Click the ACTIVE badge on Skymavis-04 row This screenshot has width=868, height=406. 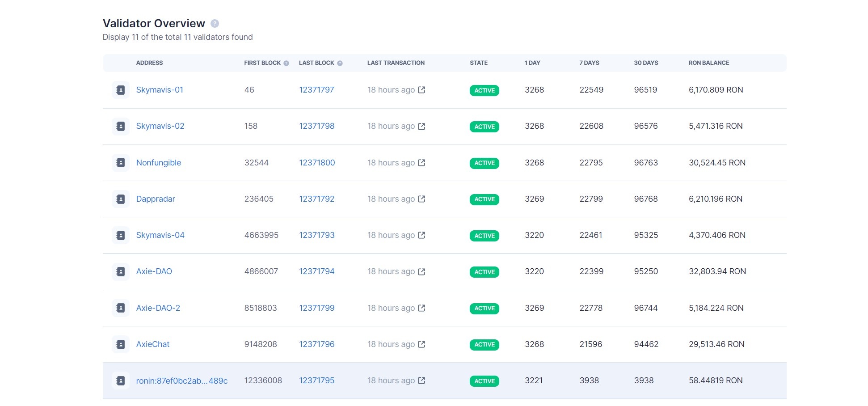(484, 236)
